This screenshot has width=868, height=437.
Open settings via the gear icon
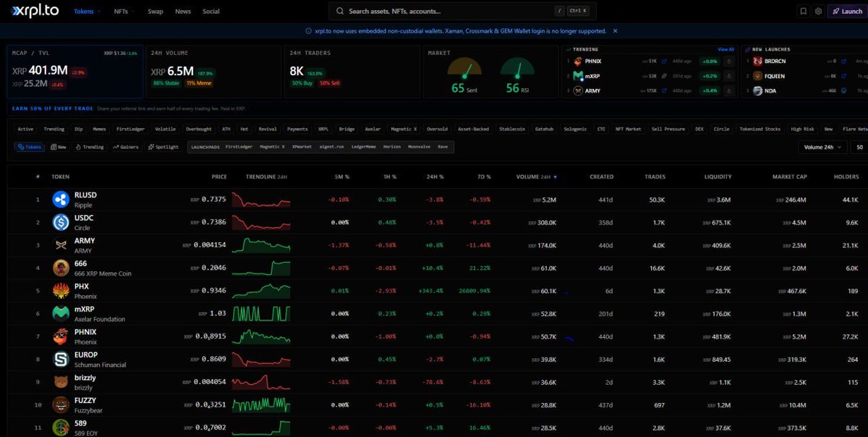coord(818,12)
